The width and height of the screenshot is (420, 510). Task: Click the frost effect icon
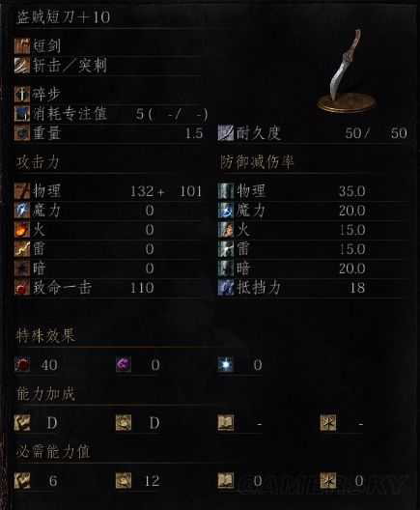pos(226,364)
